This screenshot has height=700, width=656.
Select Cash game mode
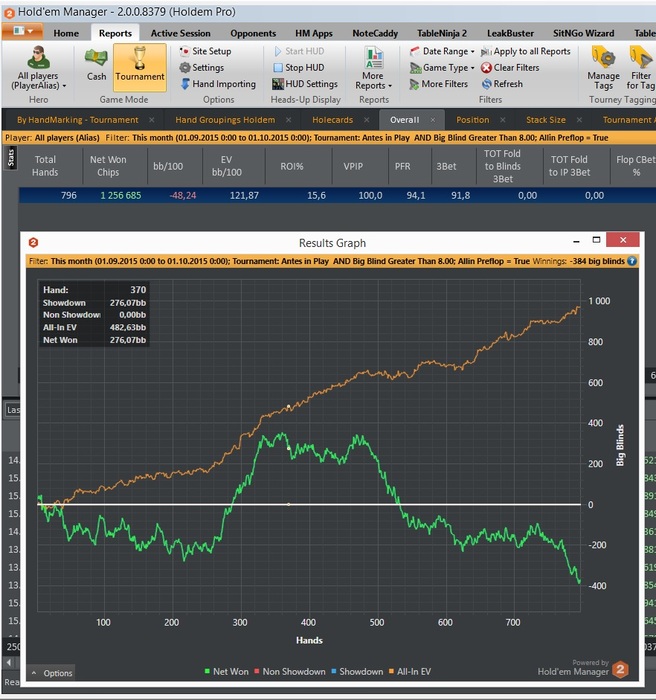click(96, 65)
